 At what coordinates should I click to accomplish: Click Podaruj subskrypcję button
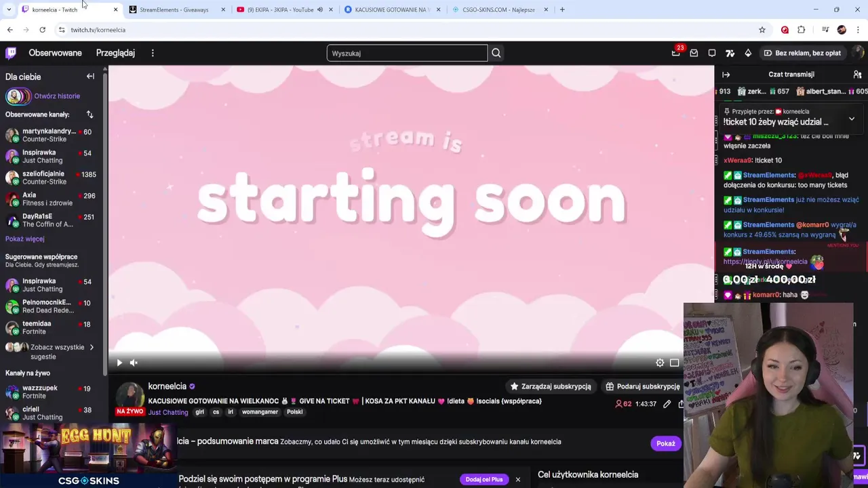click(642, 386)
